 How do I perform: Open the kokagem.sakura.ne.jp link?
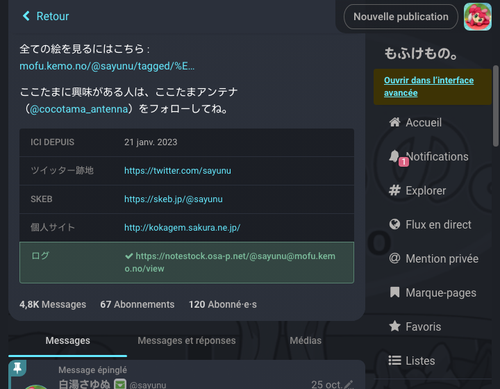click(182, 228)
